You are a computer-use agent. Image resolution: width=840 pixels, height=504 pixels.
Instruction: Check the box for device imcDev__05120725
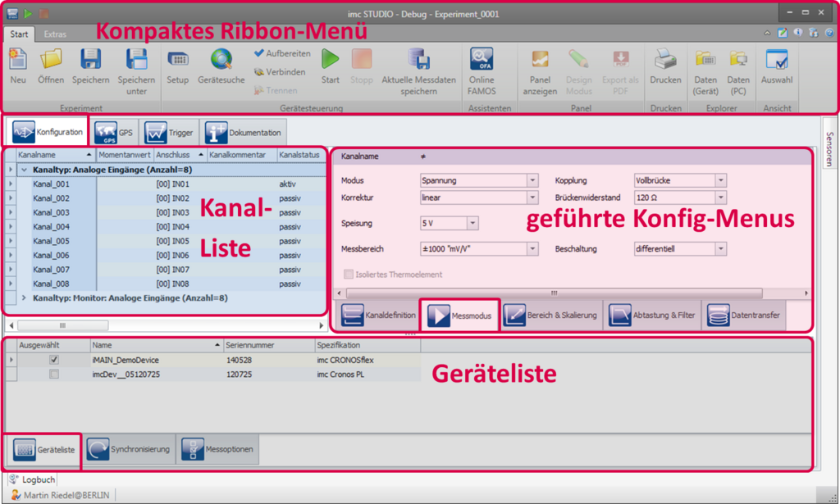53,372
